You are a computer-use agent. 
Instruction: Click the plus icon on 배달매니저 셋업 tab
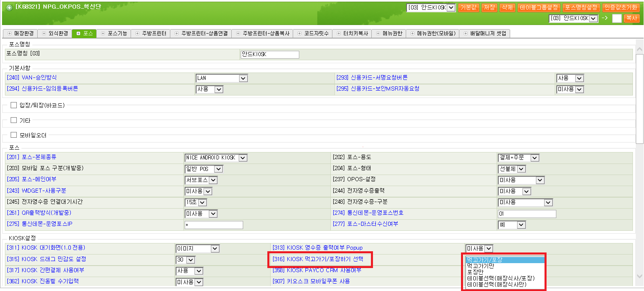[x=465, y=34]
